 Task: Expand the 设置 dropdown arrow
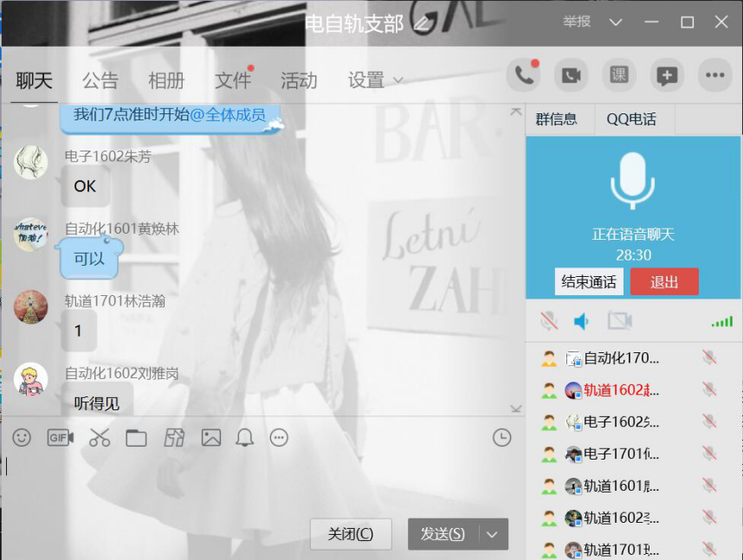tap(398, 80)
